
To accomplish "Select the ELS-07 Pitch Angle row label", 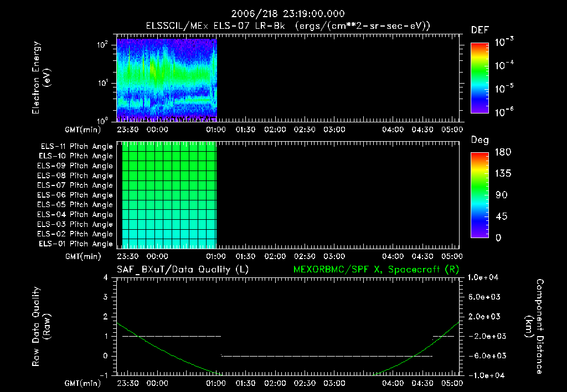I will [75, 185].
